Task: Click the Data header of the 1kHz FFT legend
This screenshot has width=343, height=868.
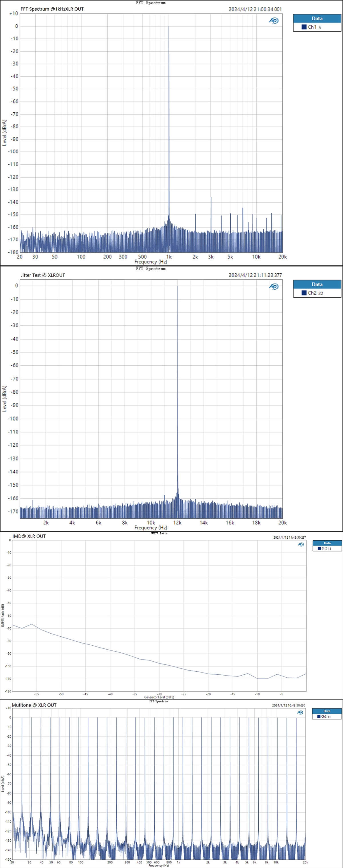Action: (317, 19)
